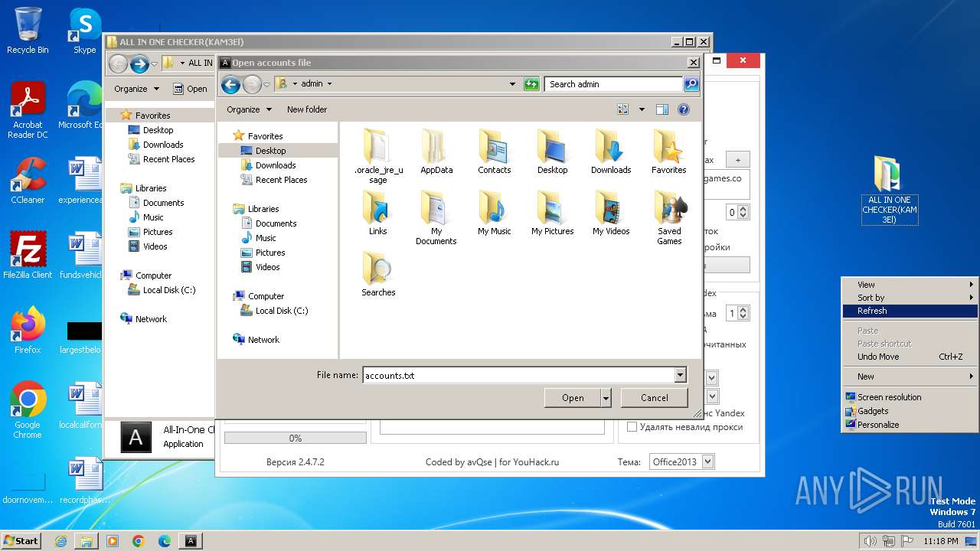Viewport: 980px width, 551px height.
Task: Toggle the preview pane icon
Action: point(662,109)
